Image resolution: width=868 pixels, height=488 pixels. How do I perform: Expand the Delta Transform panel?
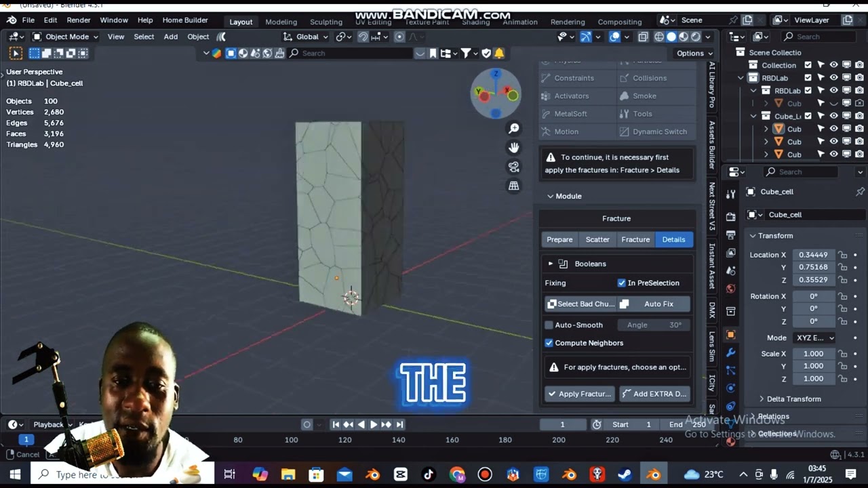[x=789, y=399]
